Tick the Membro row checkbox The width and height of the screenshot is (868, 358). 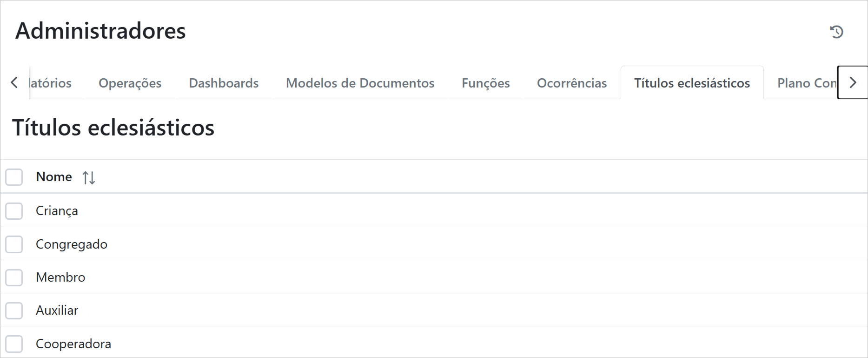14,277
